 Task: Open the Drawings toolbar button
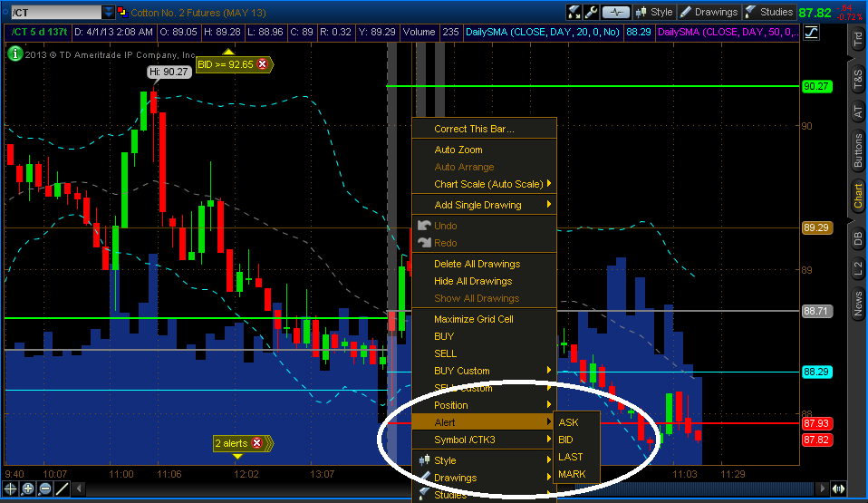point(709,12)
